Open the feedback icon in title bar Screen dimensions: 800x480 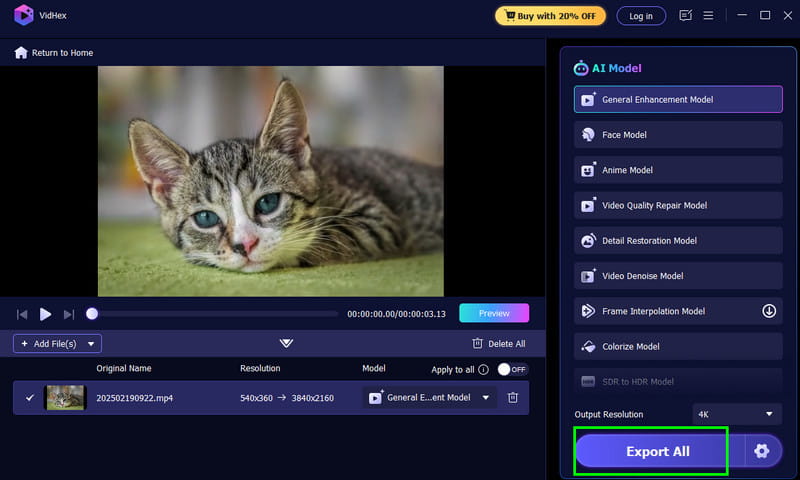(685, 16)
